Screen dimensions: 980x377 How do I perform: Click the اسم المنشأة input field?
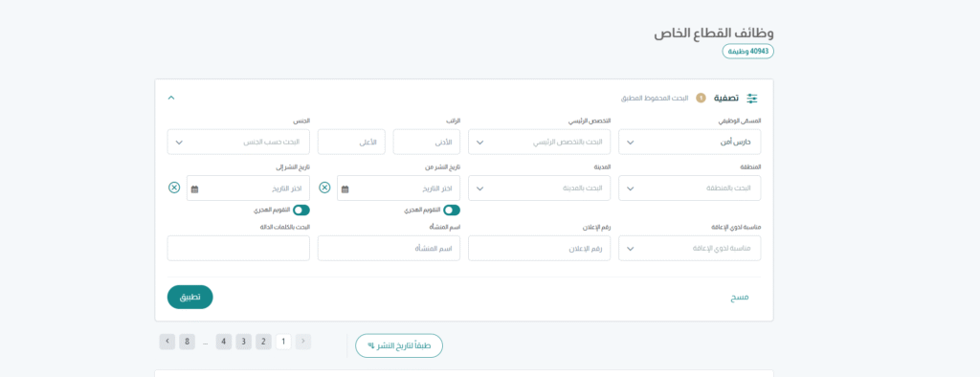tap(389, 248)
